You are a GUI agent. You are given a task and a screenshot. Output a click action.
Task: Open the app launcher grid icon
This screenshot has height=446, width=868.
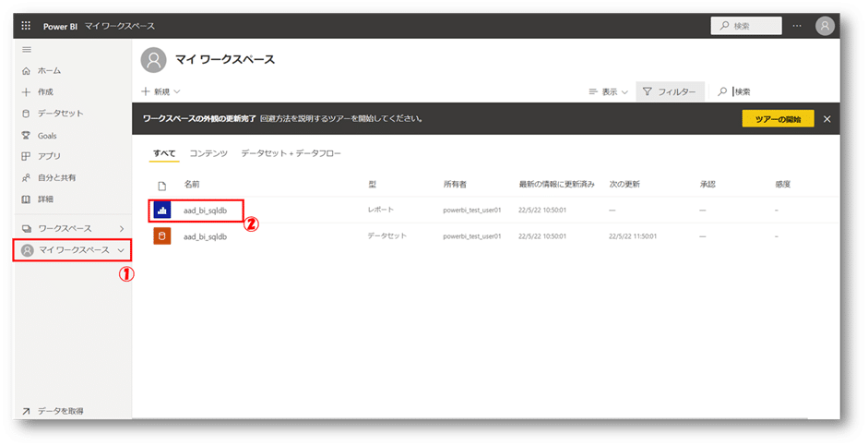[x=26, y=26]
